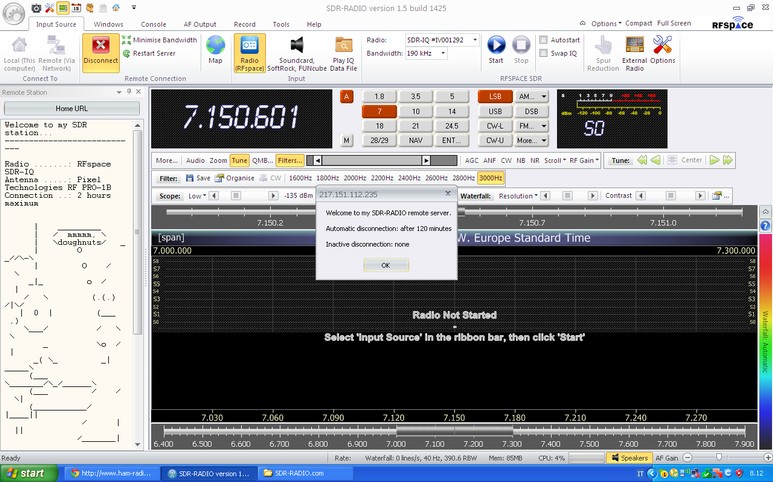Select the Radio (RFspace) input icon
773x482 pixels.
[249, 46]
